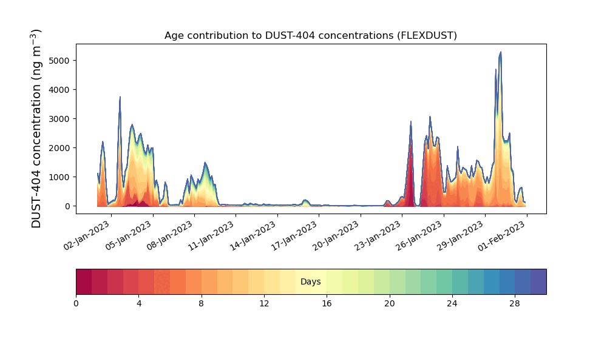The height and width of the screenshot is (364, 607).
Task: Pick the "20" colorbar tick label
Action: pyautogui.click(x=390, y=304)
